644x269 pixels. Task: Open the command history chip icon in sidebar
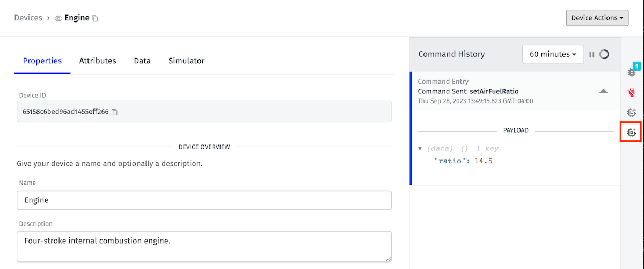632,132
